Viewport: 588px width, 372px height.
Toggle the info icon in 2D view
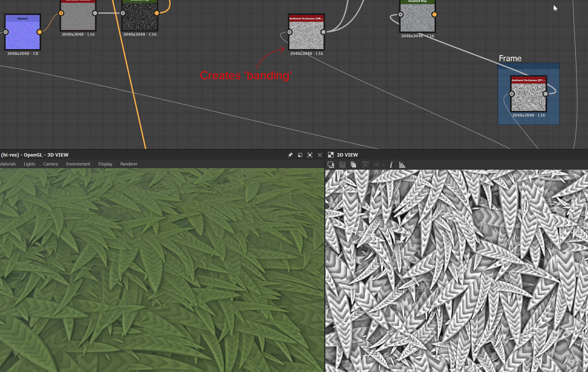tap(391, 165)
